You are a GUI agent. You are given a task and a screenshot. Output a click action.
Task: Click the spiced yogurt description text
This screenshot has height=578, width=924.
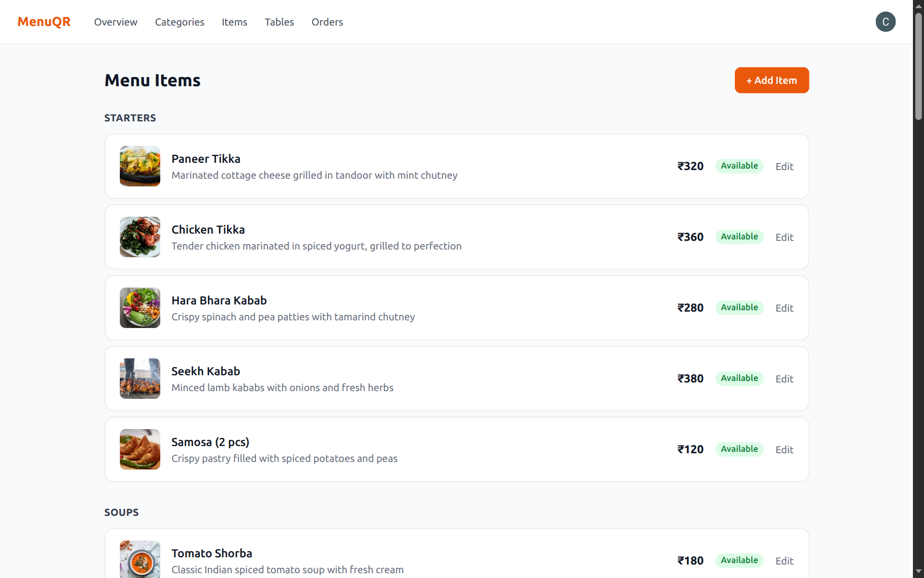[x=316, y=246]
